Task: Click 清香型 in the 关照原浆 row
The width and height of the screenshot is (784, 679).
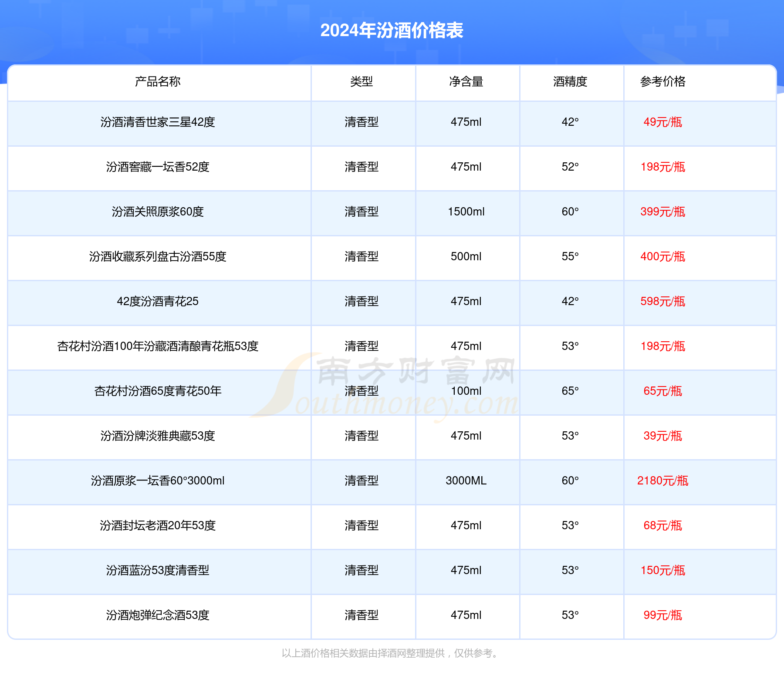Action: [x=362, y=212]
